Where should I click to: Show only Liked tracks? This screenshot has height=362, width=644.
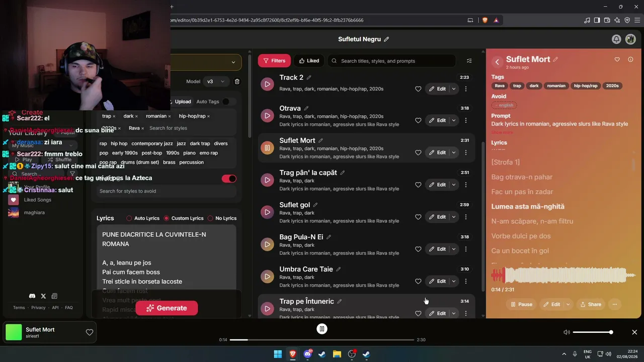(x=309, y=61)
